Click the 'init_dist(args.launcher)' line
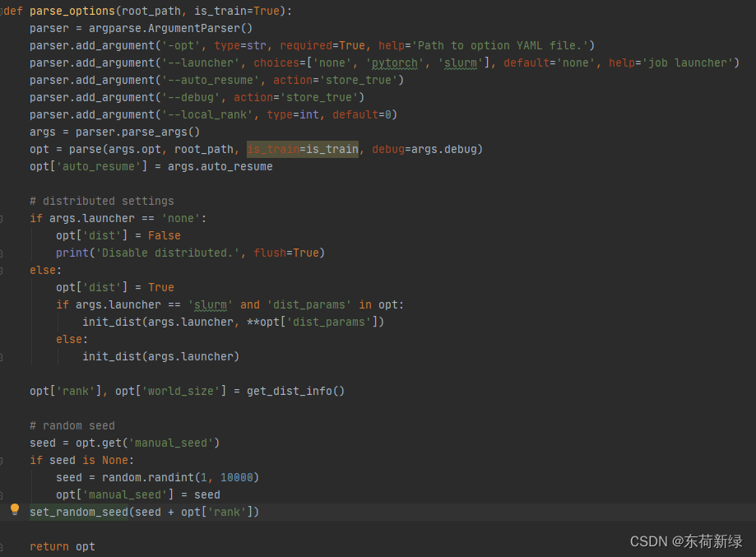Screen dimensions: 756x557 click(x=160, y=357)
